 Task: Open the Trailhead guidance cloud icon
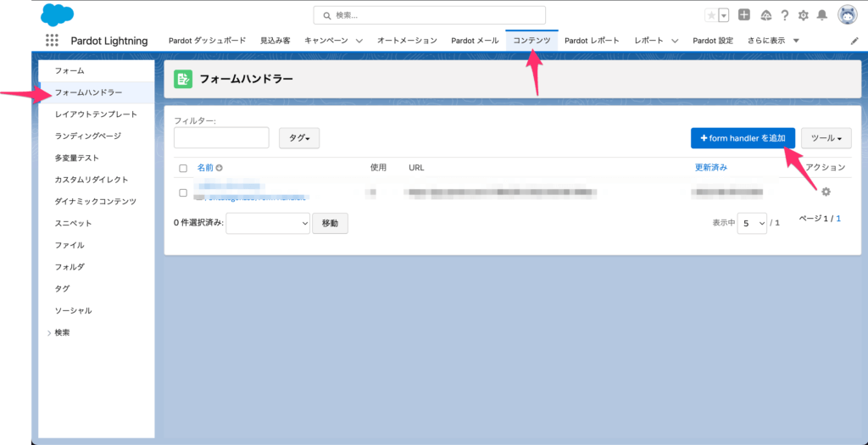point(766,15)
